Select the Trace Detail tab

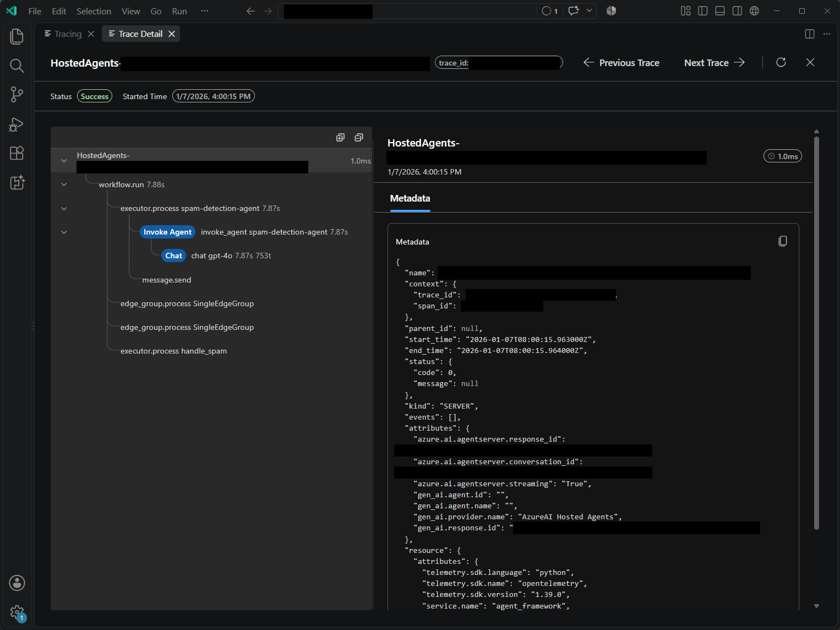(140, 34)
